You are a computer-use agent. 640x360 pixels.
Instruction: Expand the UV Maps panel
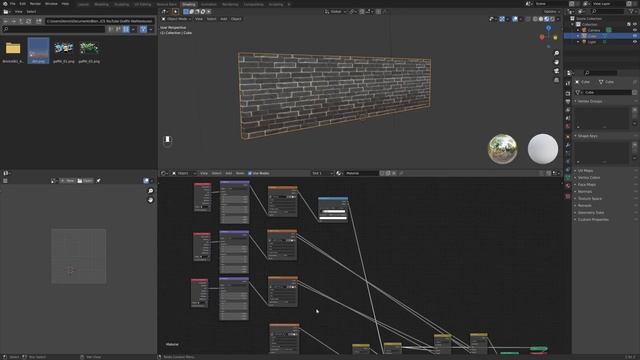coord(585,171)
